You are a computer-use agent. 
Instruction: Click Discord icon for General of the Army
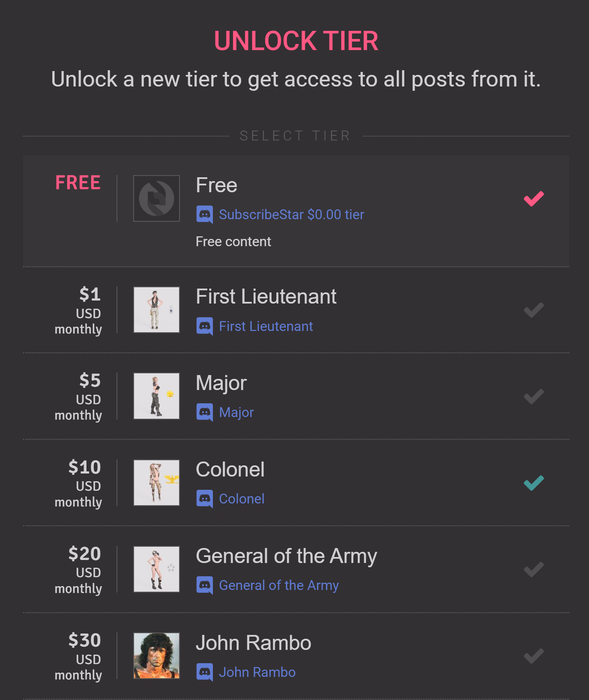[x=204, y=585]
